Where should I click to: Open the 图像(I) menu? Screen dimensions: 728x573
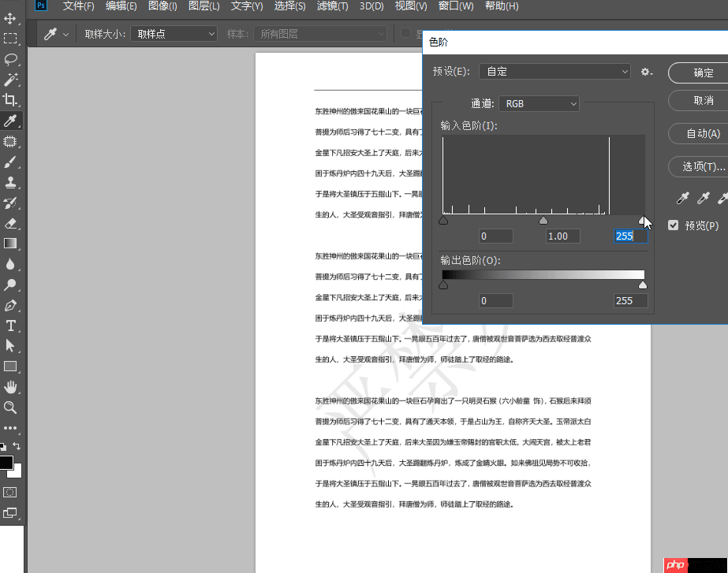click(162, 6)
